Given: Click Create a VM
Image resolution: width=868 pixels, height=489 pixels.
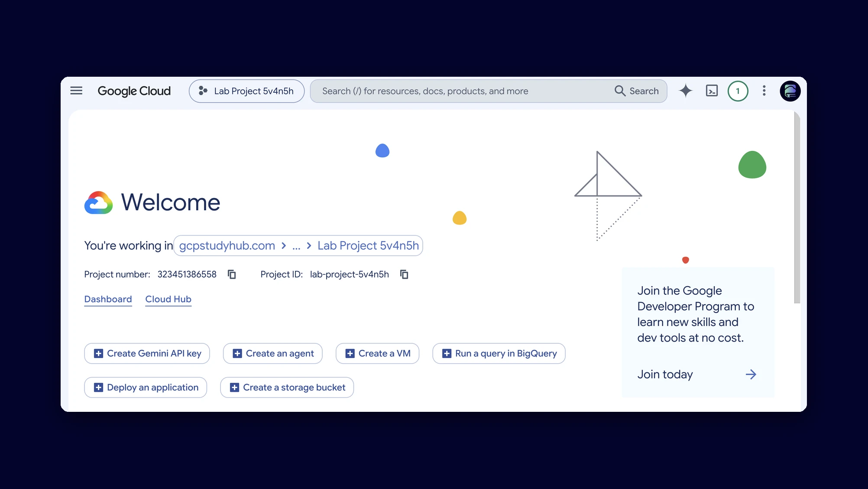Looking at the screenshot, I should (x=377, y=353).
